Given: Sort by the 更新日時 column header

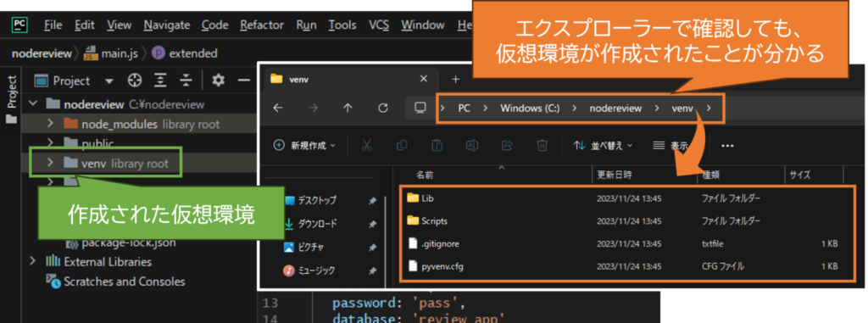Looking at the screenshot, I should [615, 175].
